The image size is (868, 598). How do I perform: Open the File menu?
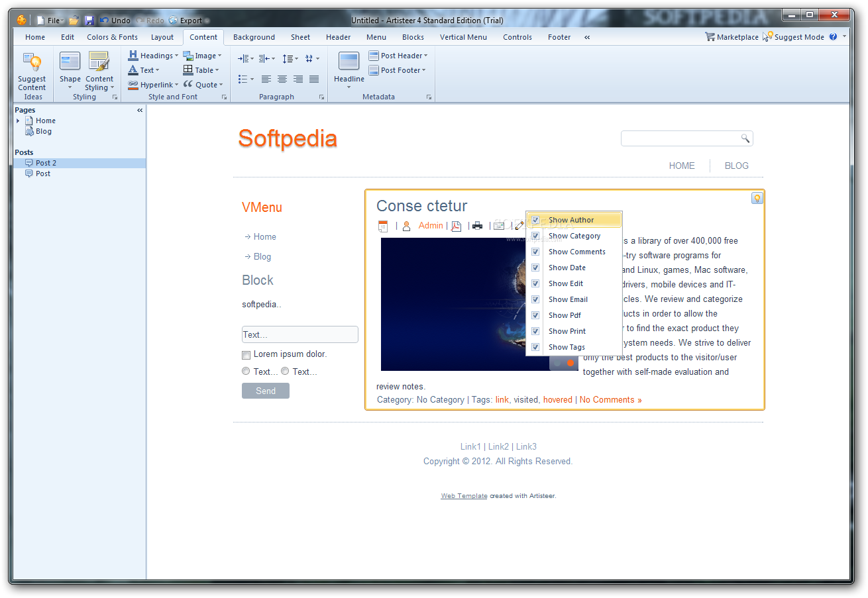coord(49,21)
